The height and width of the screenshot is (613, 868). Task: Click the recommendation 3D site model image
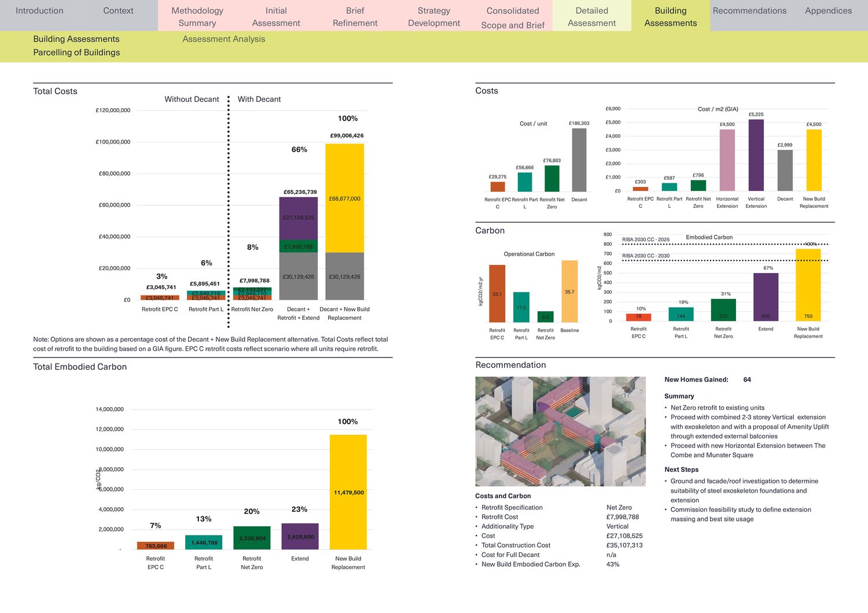560,431
